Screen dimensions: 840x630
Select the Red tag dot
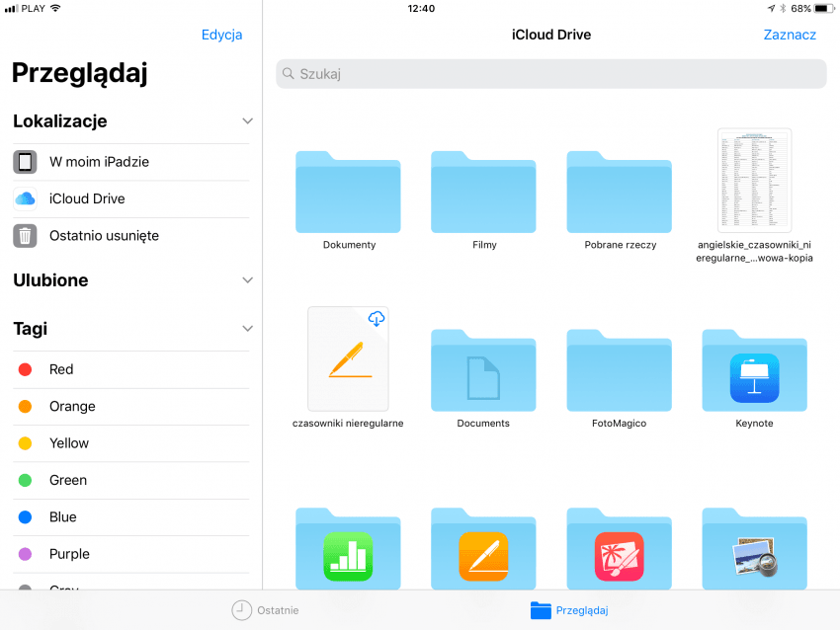coord(25,369)
